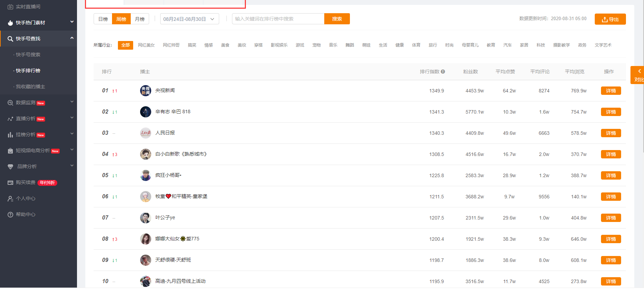Screen dimensions: 644x289
Task: Click the 数据监测 sidebar icon
Action: [x=10, y=102]
